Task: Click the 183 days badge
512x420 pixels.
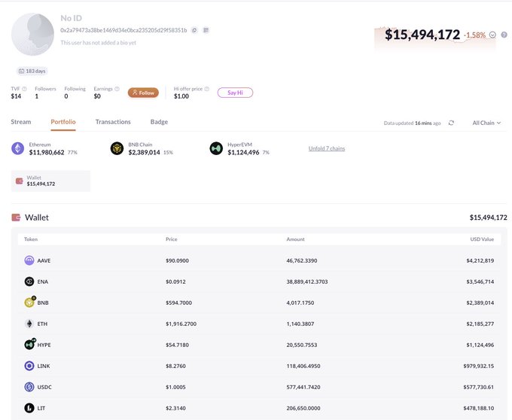Action: (x=32, y=72)
